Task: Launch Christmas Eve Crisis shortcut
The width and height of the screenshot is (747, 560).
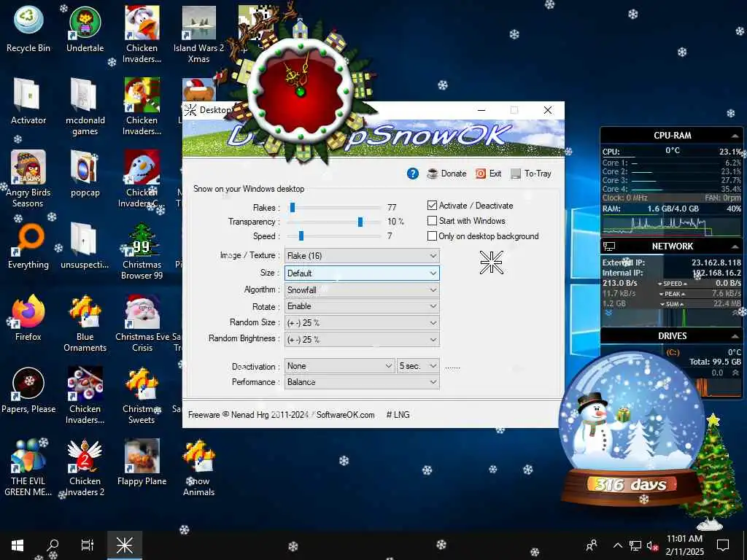Action: click(x=142, y=324)
